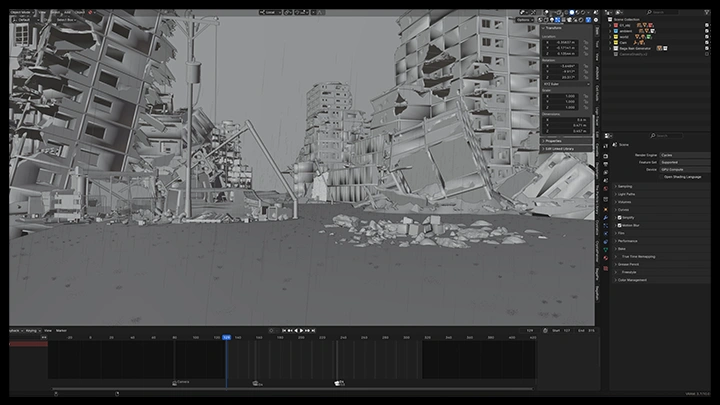Expand the Grease Pencil panel
The width and height of the screenshot is (720, 405).
(662, 264)
